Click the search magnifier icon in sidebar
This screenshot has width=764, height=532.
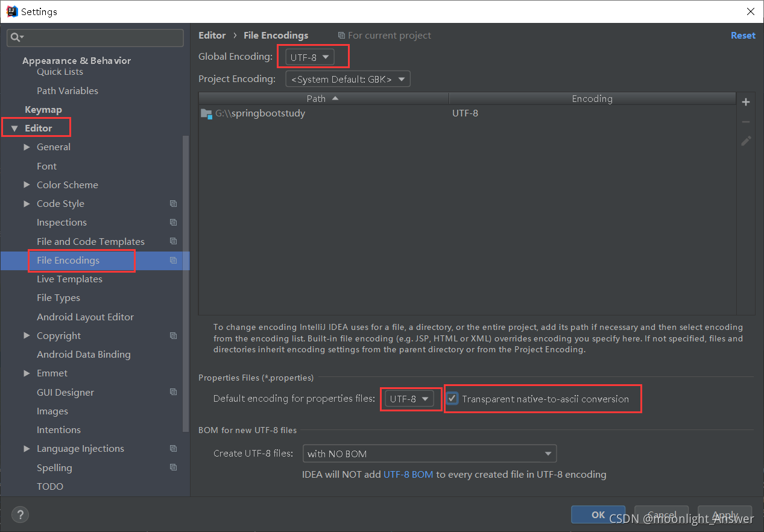(x=16, y=37)
